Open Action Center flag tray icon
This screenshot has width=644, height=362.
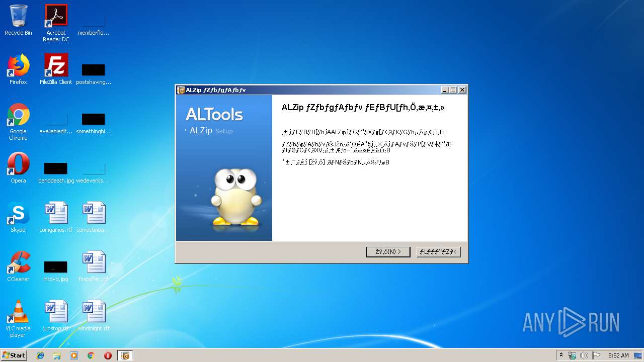pos(596,355)
